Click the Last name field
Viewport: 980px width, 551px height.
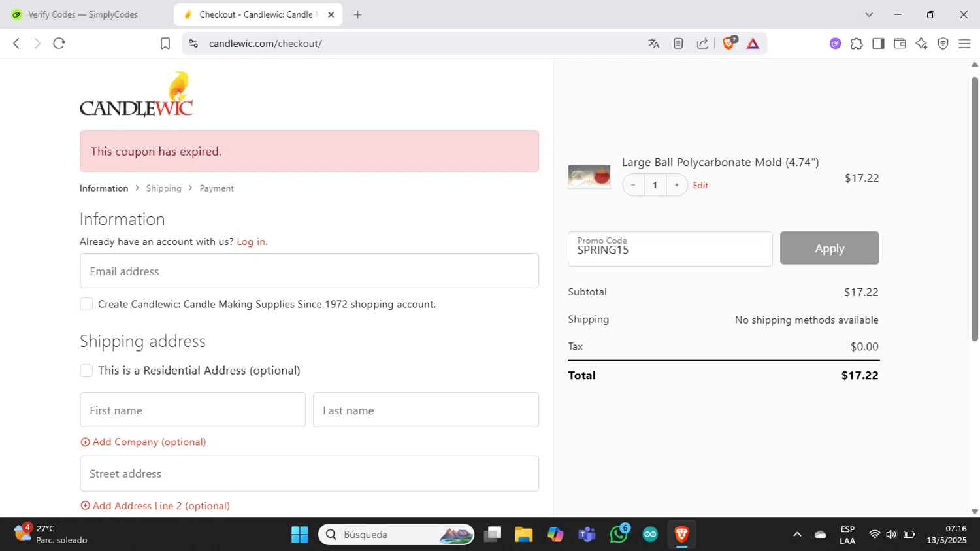point(426,410)
